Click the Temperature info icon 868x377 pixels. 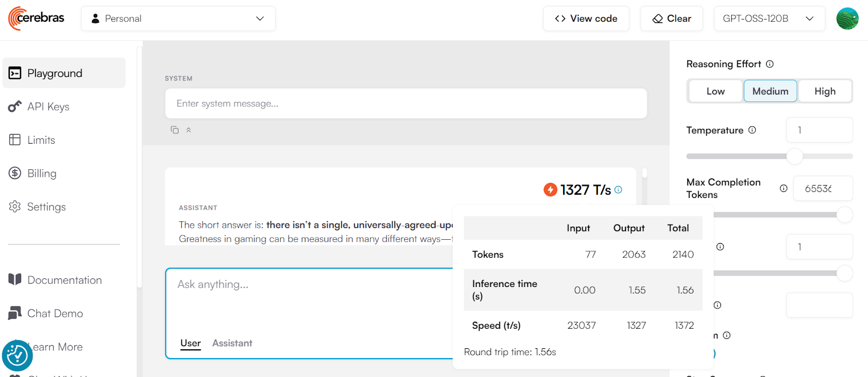[x=752, y=130]
